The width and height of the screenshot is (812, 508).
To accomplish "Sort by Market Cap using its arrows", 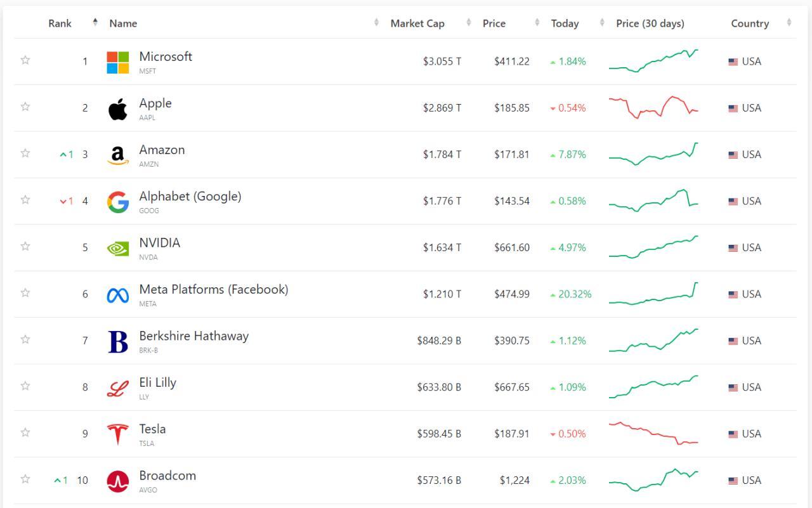I will pos(469,23).
